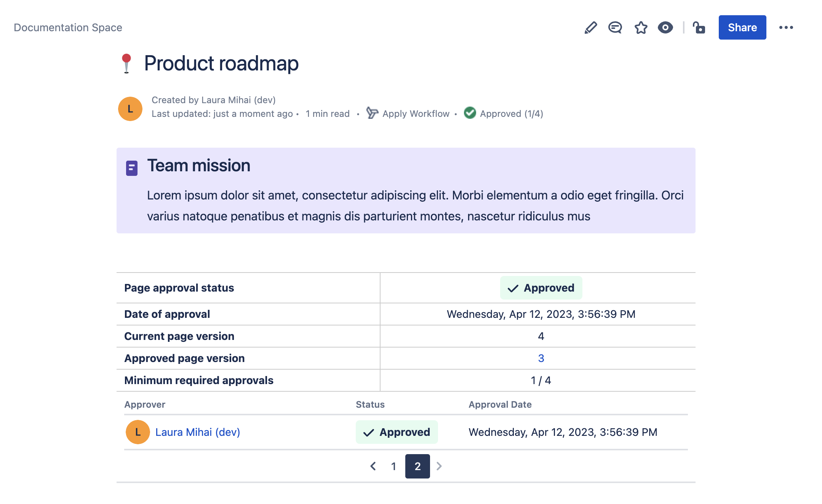
Task: Open page restrictions padlock icon
Action: pyautogui.click(x=699, y=27)
